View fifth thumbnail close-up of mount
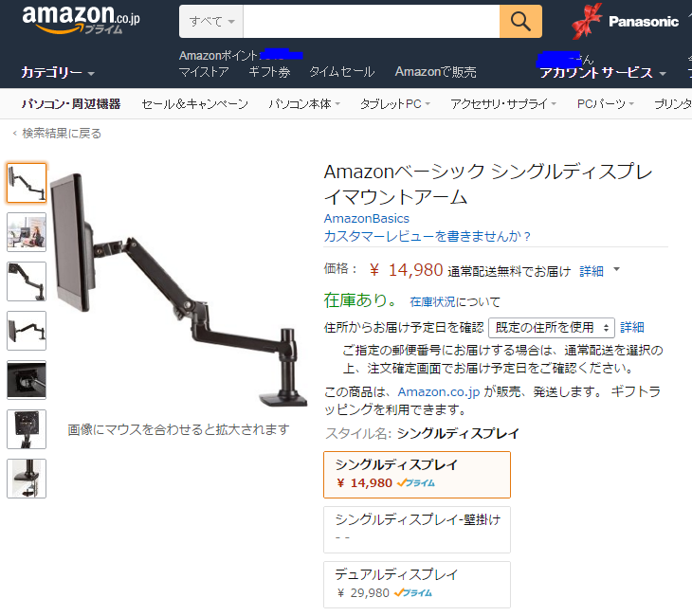The width and height of the screenshot is (692, 616). tap(27, 380)
